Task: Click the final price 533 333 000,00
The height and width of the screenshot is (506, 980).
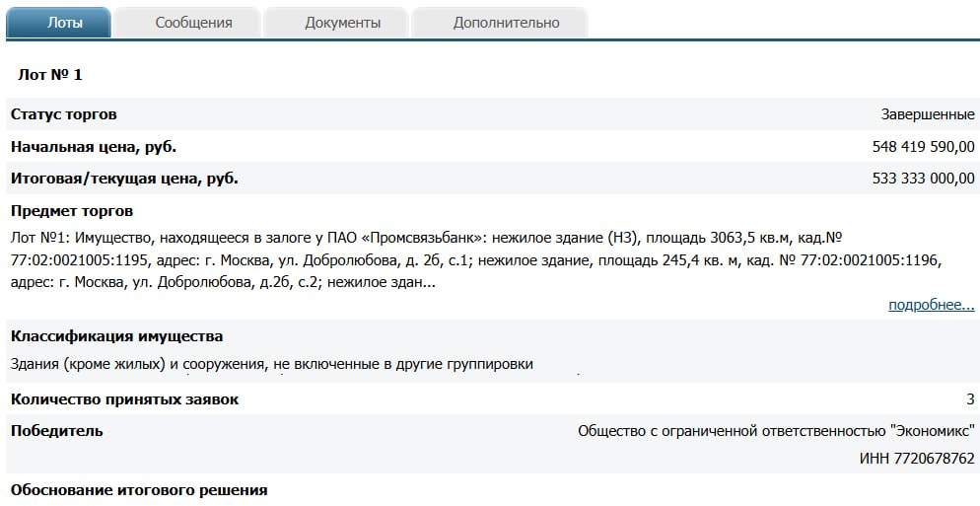Action: coord(923,179)
